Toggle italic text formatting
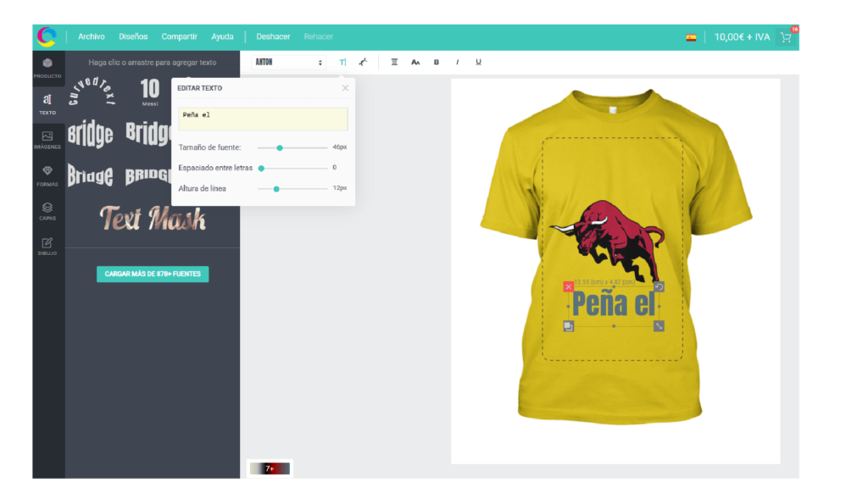 pyautogui.click(x=458, y=62)
